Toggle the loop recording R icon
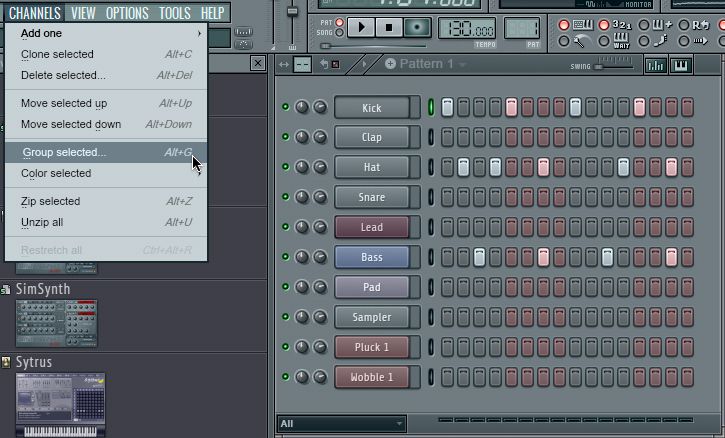 point(701,25)
